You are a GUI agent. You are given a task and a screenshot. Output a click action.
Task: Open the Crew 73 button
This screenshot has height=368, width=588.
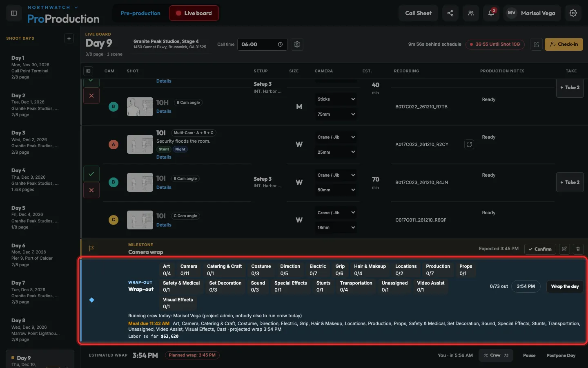(x=496, y=355)
